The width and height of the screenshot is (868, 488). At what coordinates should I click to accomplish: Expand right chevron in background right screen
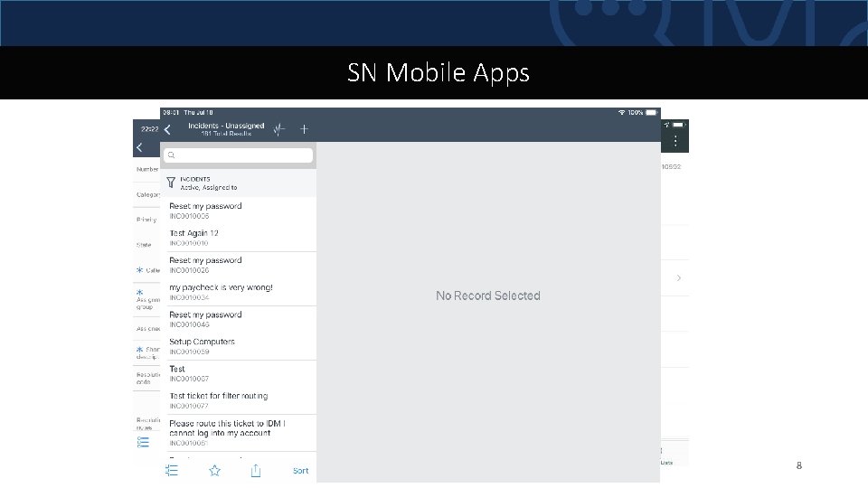(x=679, y=277)
